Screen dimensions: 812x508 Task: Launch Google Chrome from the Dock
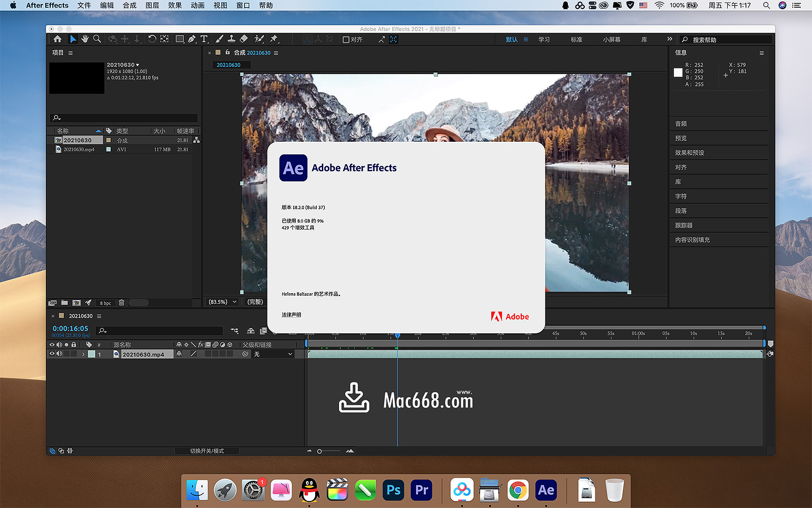(518, 490)
